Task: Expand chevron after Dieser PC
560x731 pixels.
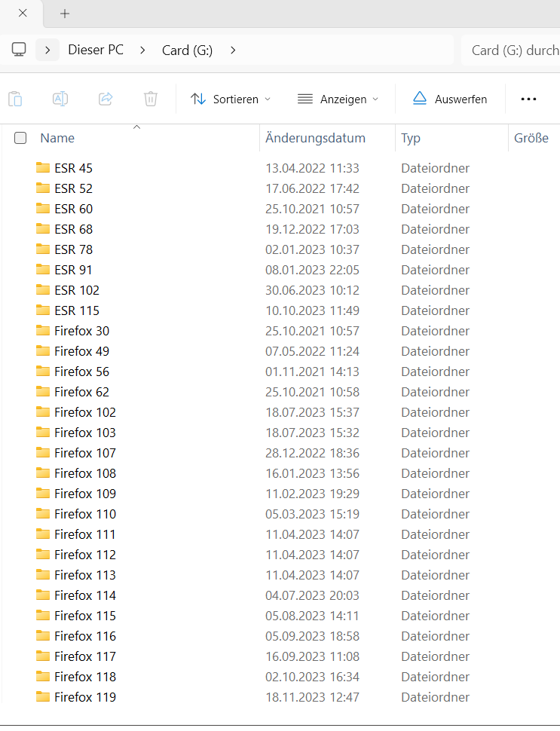Action: point(142,50)
